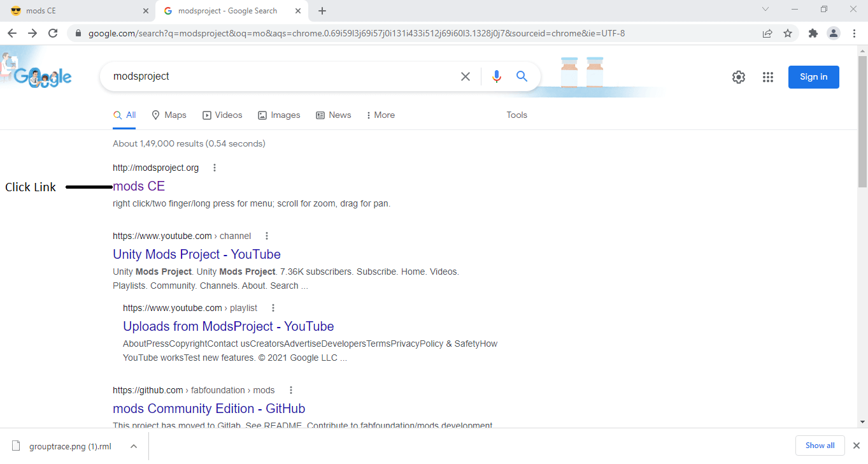
Task: Expand the More search filters menu
Action: (x=381, y=115)
